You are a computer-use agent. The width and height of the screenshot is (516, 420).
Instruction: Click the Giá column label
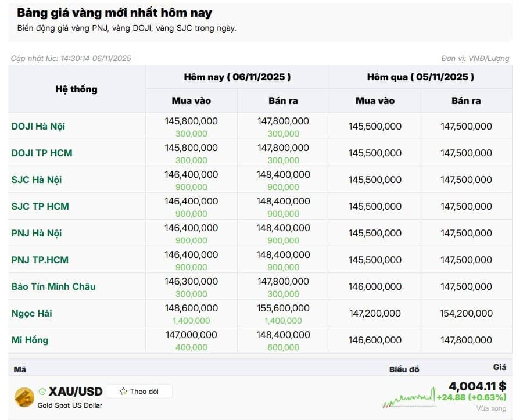tap(500, 367)
